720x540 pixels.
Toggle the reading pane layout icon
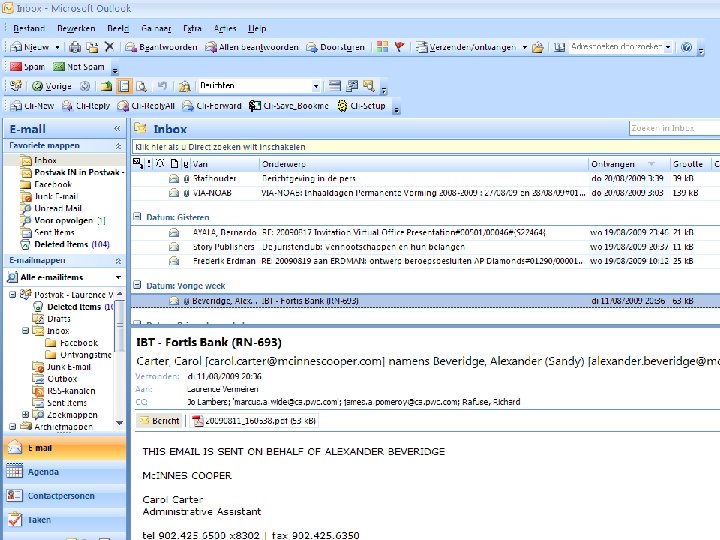(124, 86)
